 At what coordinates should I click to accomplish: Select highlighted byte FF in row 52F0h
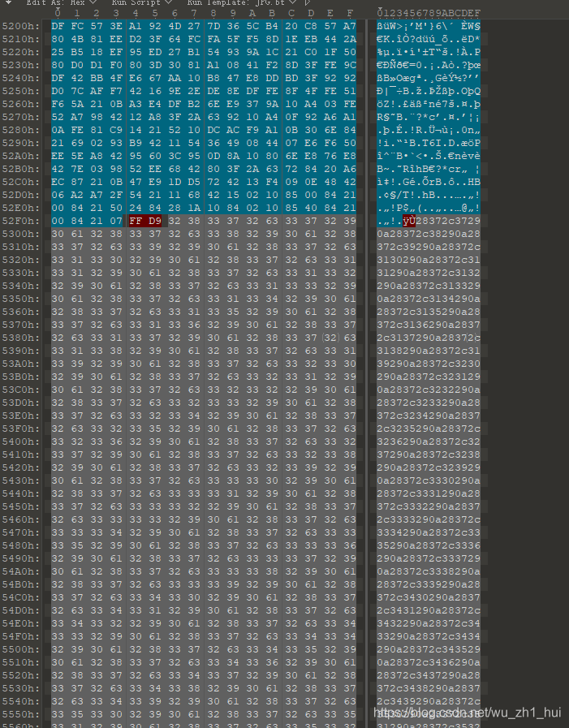tap(136, 221)
